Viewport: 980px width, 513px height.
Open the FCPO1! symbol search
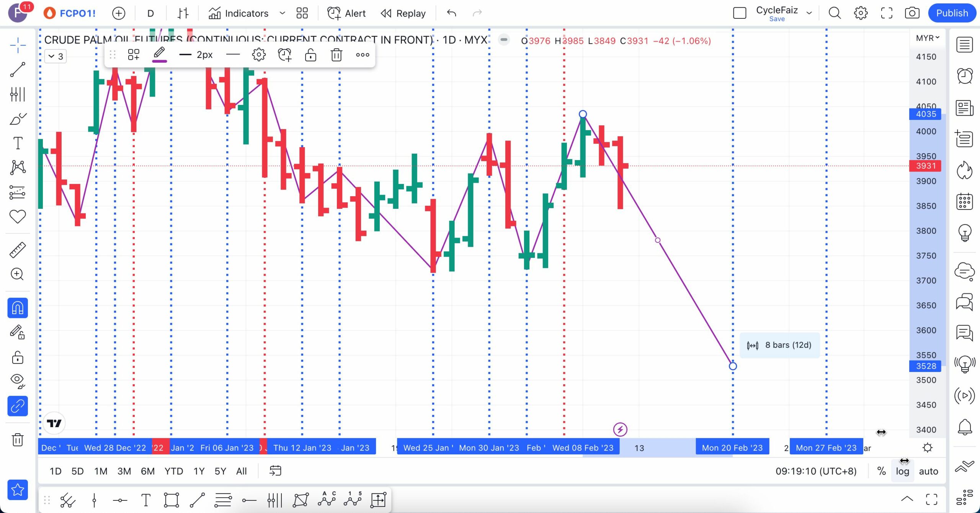[77, 13]
